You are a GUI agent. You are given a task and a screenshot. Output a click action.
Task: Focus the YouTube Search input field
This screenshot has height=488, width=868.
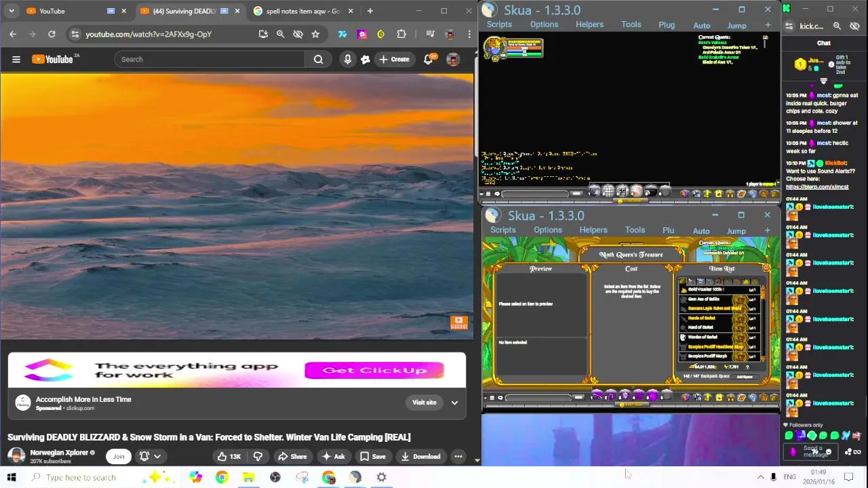pos(210,60)
